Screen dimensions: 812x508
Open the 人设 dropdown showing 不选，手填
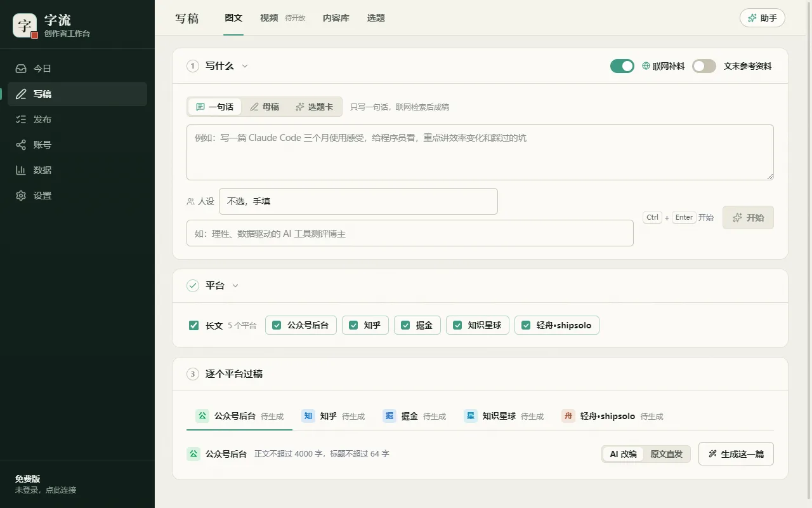click(358, 201)
